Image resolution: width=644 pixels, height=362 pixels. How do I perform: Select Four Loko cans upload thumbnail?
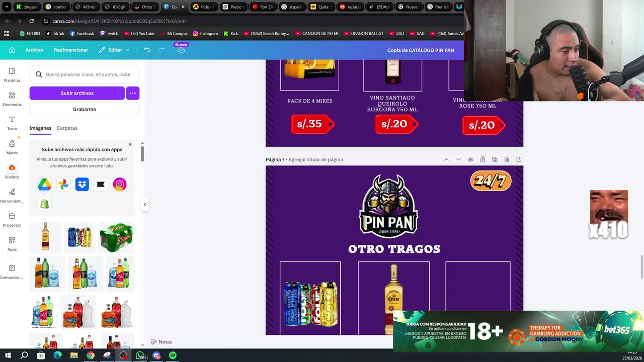(79, 236)
